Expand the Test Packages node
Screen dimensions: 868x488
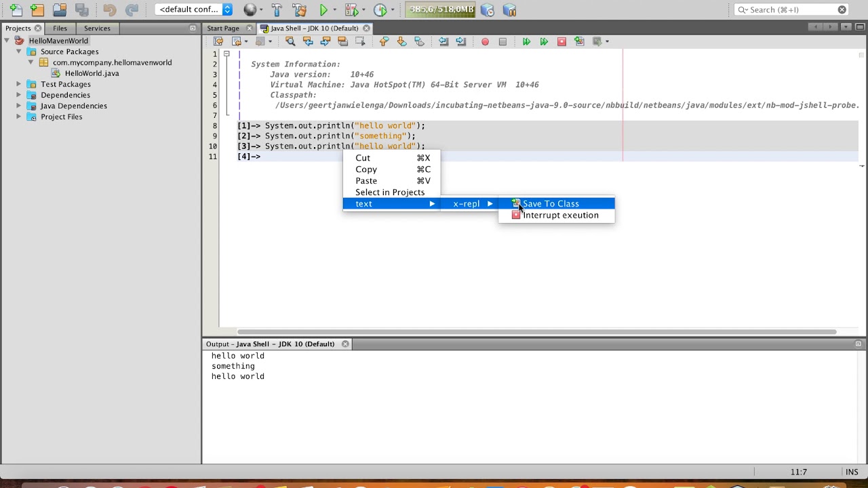[x=19, y=84]
